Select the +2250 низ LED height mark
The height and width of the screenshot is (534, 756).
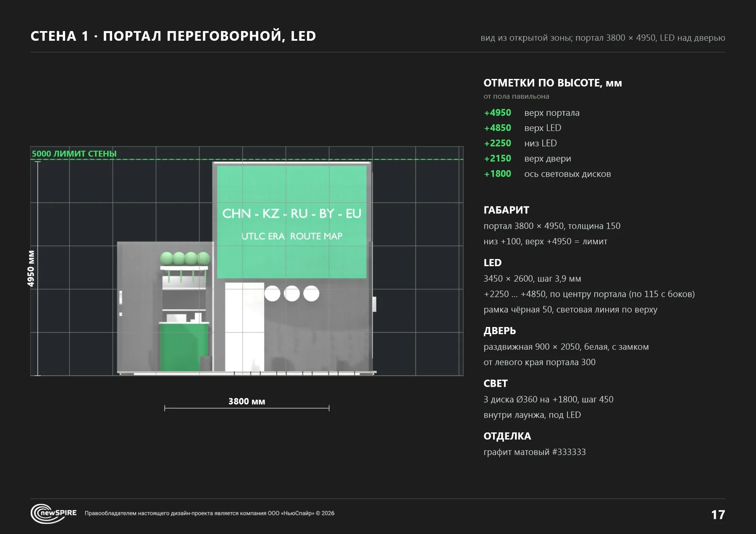click(x=520, y=143)
